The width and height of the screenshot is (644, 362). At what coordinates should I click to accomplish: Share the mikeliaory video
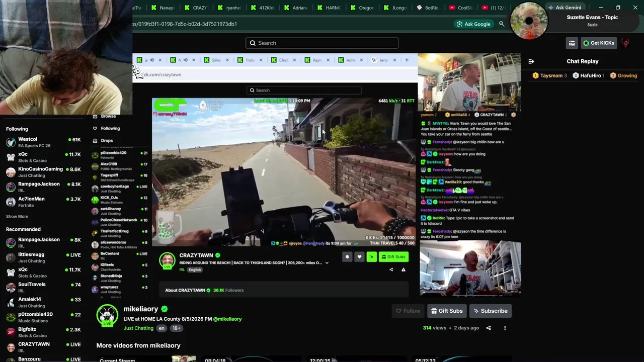tap(489, 328)
